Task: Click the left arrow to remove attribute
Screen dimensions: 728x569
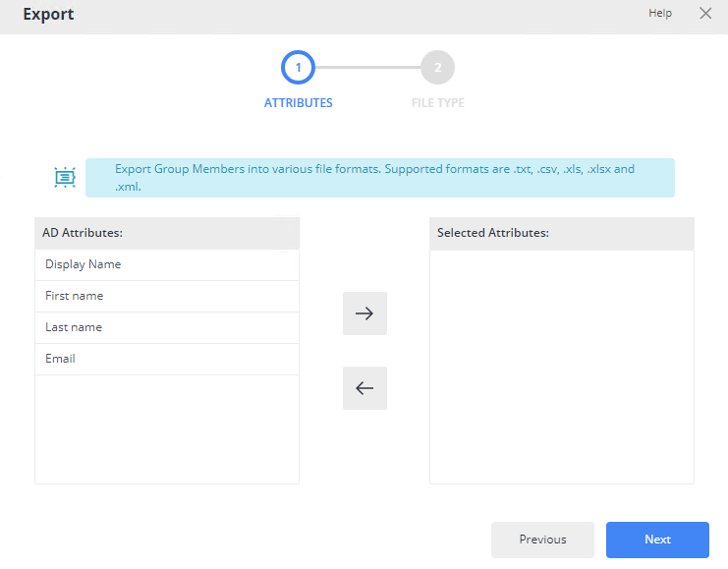Action: [x=364, y=388]
